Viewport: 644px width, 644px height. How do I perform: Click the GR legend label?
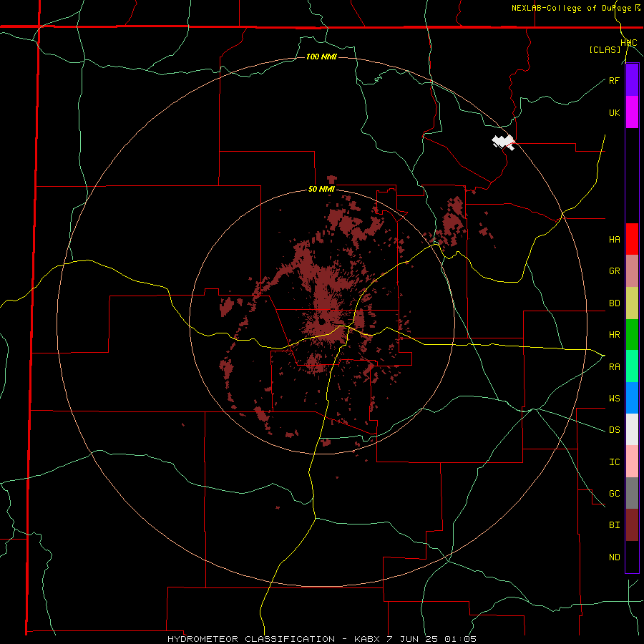(615, 271)
